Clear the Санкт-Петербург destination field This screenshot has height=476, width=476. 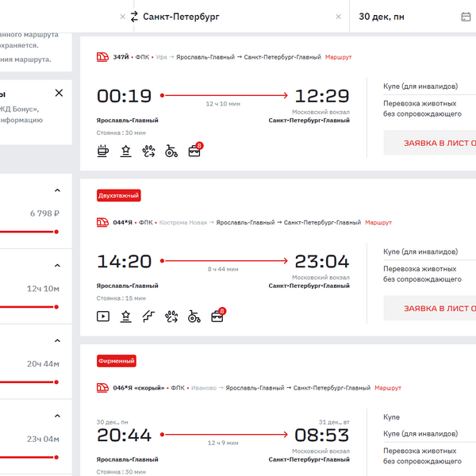[338, 17]
